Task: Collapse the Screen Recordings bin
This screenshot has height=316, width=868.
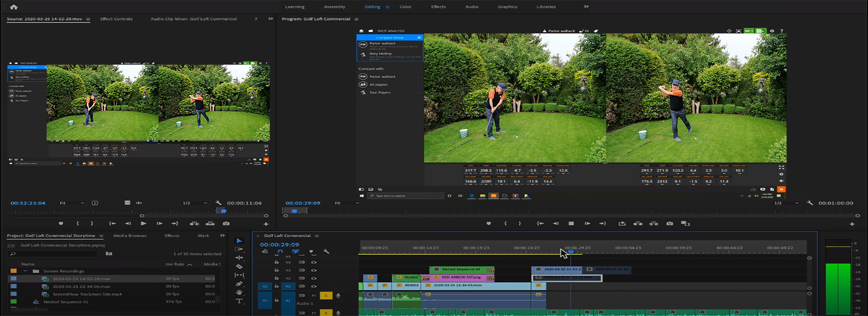Action: tap(25, 271)
